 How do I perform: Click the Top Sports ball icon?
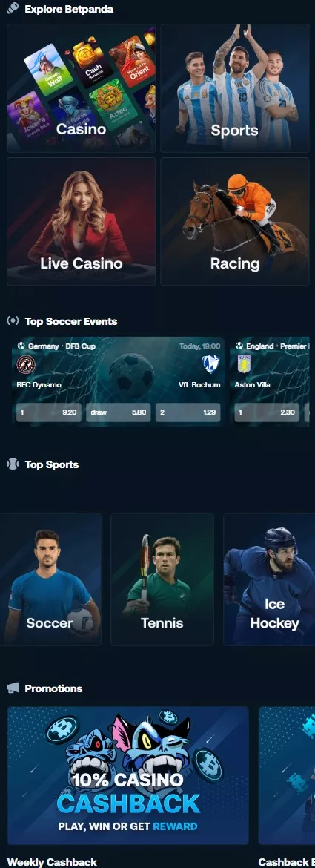pos(13,464)
